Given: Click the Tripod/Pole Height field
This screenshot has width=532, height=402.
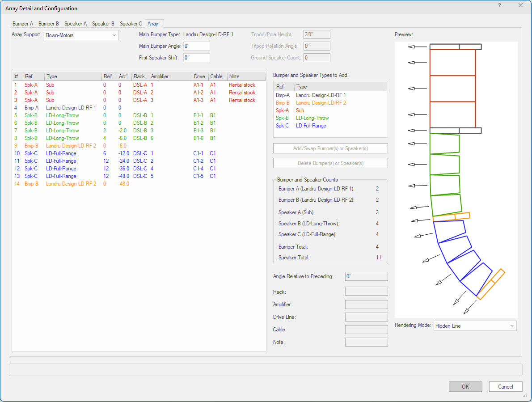Looking at the screenshot, I should tap(317, 34).
